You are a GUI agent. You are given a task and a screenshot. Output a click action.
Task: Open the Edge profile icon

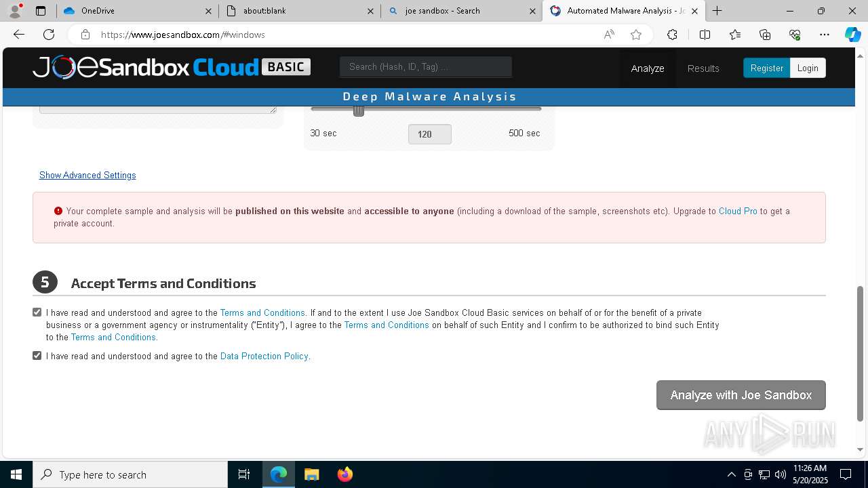(15, 11)
